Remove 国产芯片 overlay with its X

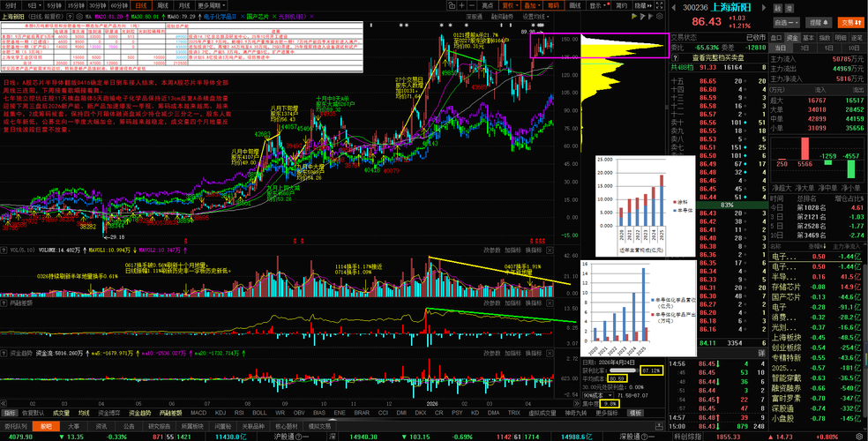click(x=274, y=17)
